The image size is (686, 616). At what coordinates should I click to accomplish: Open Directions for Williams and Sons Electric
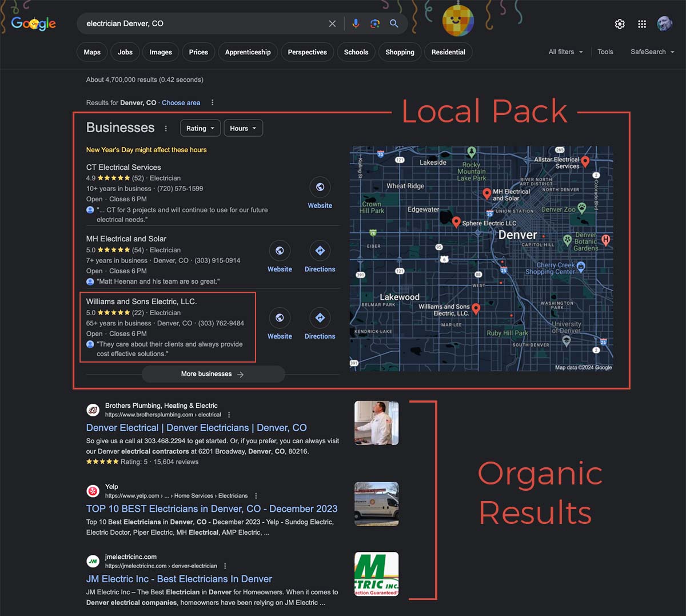point(320,319)
